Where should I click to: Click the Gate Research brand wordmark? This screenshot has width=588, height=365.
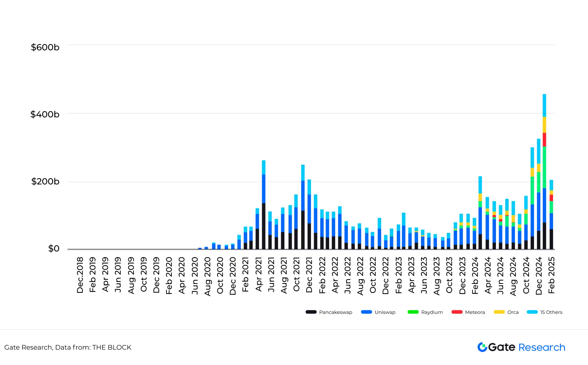[527, 347]
